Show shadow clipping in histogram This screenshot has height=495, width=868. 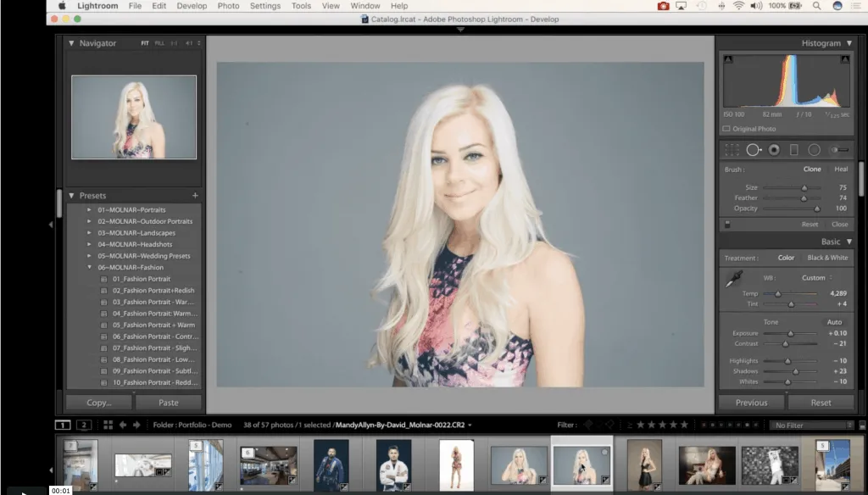point(728,59)
